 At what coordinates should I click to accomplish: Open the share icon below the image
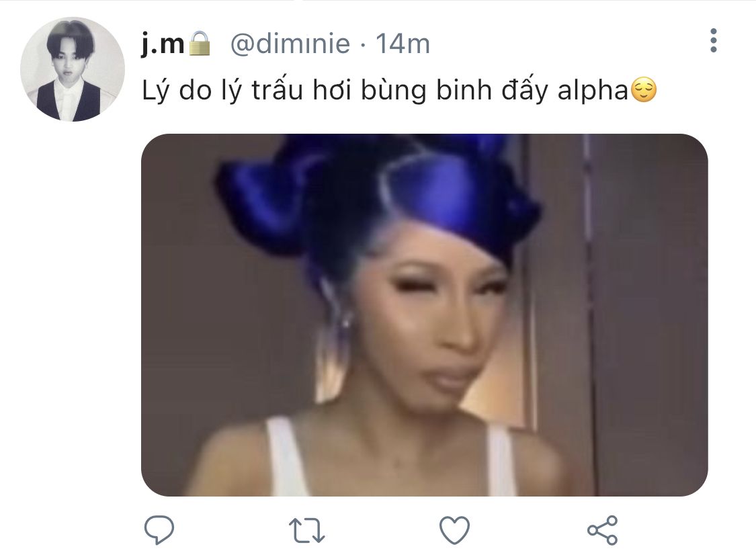pyautogui.click(x=603, y=530)
